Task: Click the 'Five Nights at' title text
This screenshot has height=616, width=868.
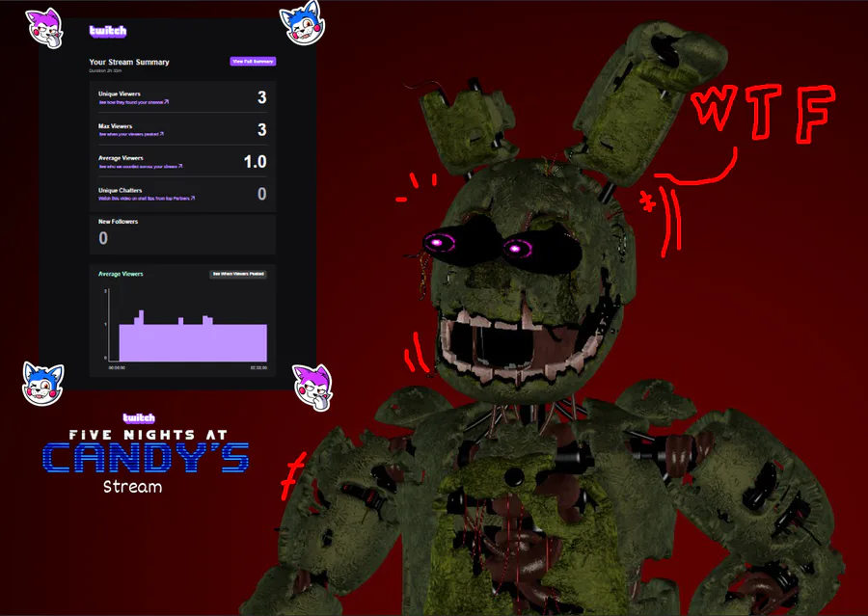Action: click(149, 435)
